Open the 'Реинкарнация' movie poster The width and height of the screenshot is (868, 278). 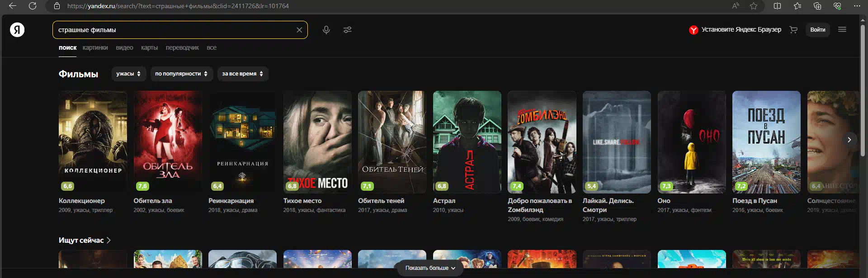[x=242, y=142]
